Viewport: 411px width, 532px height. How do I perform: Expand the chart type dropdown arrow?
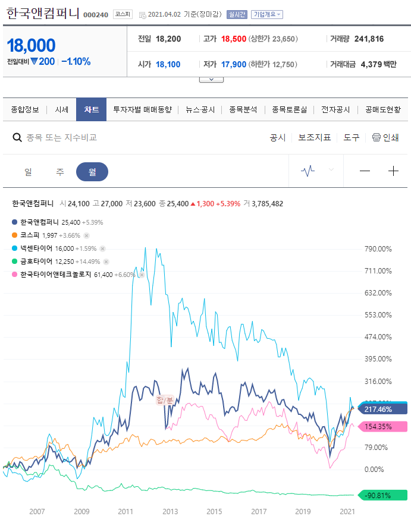(x=331, y=169)
